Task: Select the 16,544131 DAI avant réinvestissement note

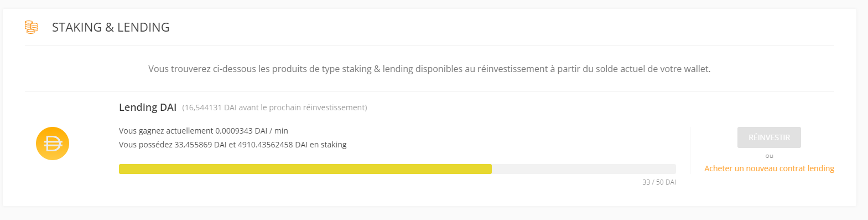Action: click(274, 108)
